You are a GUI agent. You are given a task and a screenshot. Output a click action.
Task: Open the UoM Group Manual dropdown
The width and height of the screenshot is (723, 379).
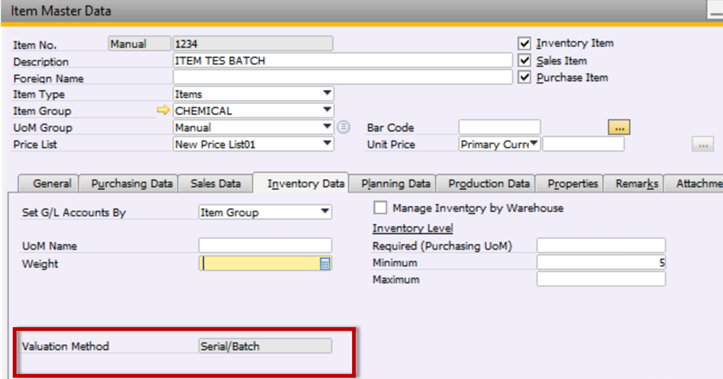click(x=327, y=127)
